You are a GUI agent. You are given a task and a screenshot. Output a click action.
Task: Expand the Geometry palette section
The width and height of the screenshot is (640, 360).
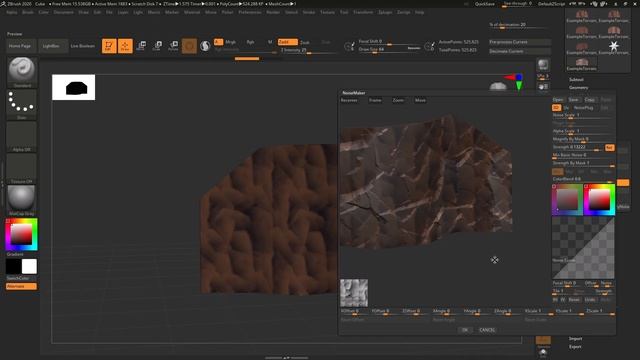coord(578,87)
